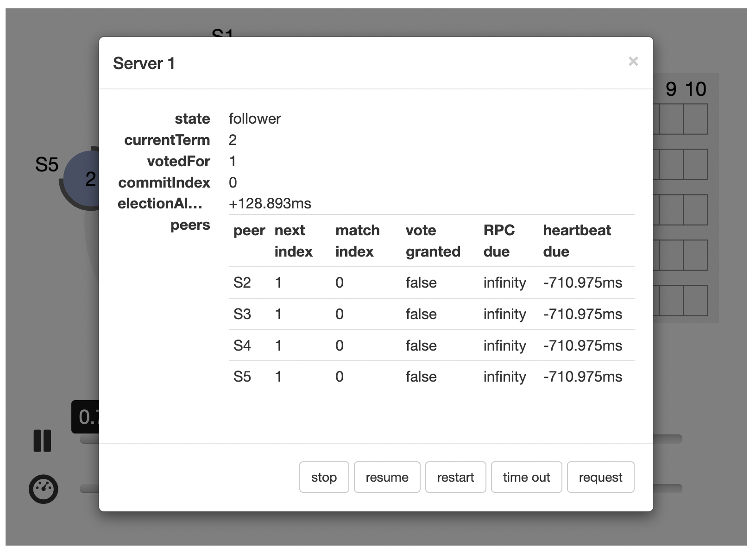Image resolution: width=756 pixels, height=553 pixels.
Task: Select the S2 peer row
Action: point(431,283)
